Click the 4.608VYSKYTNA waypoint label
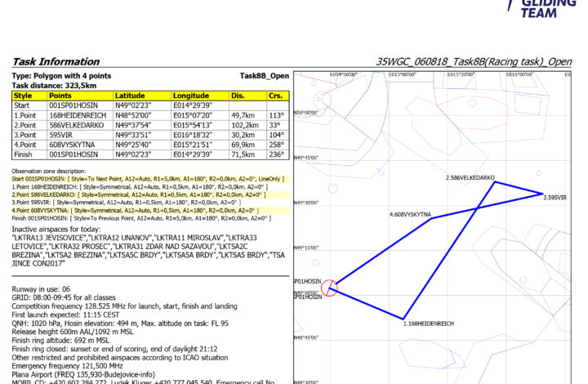This screenshot has width=588, height=384. (410, 214)
